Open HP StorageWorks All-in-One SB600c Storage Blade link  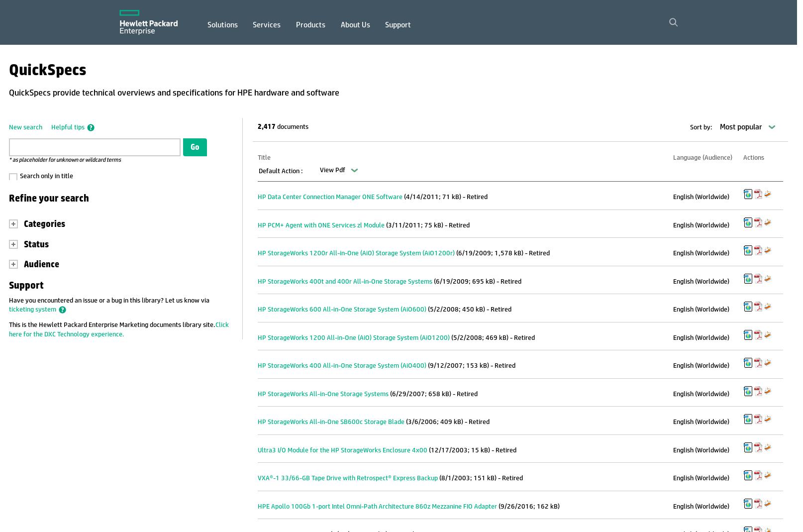pos(331,422)
